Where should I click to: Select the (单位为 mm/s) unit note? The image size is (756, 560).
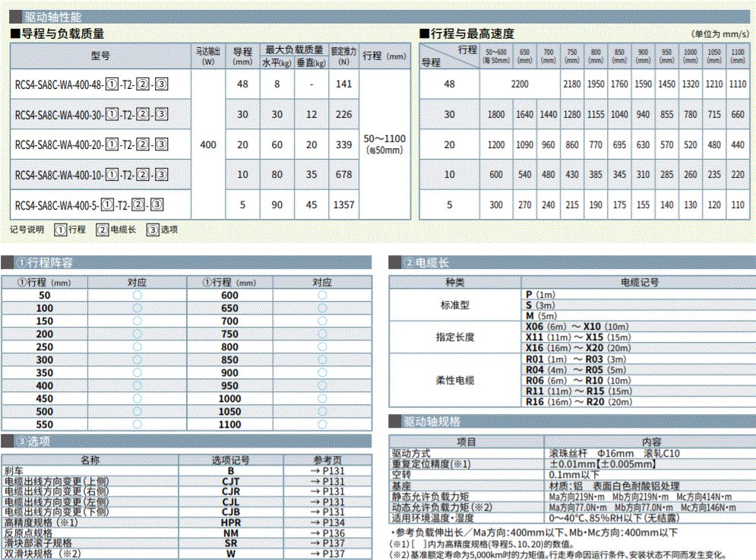[x=720, y=34]
